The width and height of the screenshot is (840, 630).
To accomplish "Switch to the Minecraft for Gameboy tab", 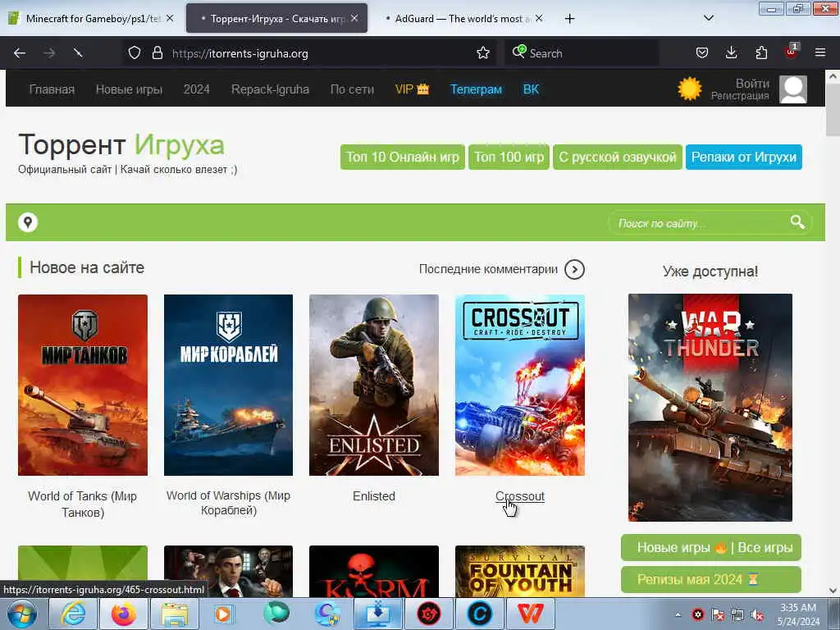I will 93,18.
